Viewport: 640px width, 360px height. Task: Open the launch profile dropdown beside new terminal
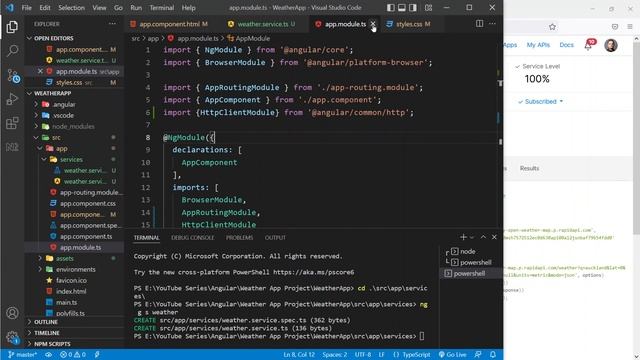click(x=472, y=237)
